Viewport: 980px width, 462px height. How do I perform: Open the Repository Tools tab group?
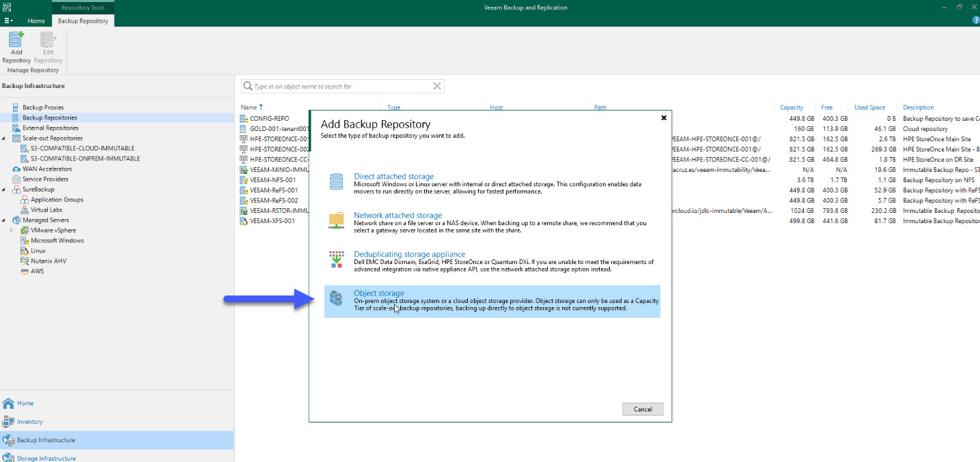pyautogui.click(x=83, y=8)
